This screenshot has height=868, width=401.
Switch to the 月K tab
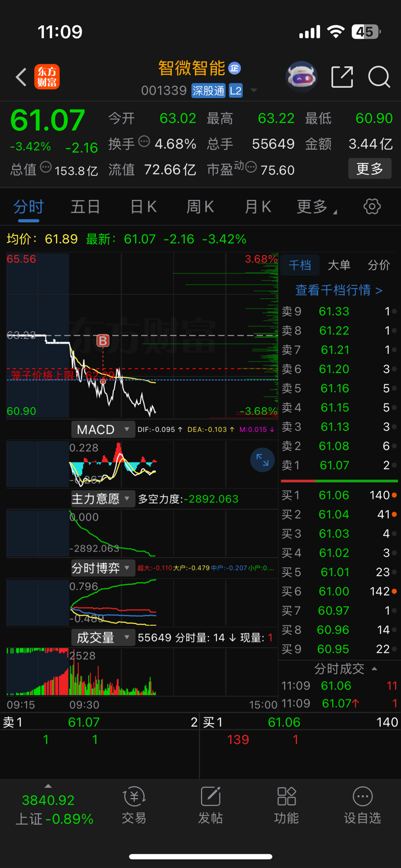pyautogui.click(x=258, y=207)
